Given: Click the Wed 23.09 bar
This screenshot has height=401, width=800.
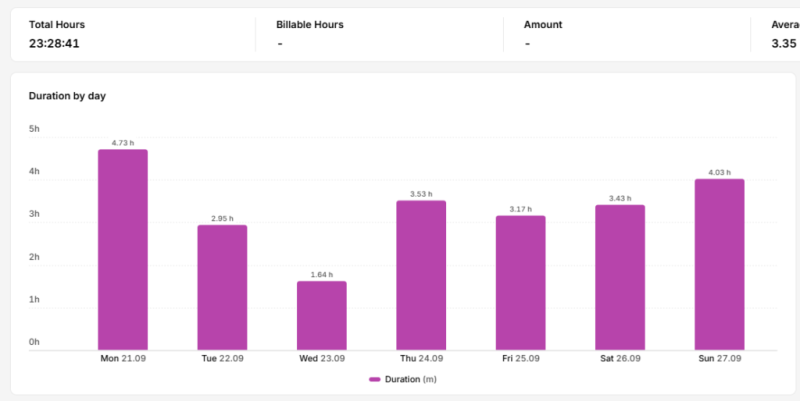Looking at the screenshot, I should click(x=322, y=315).
